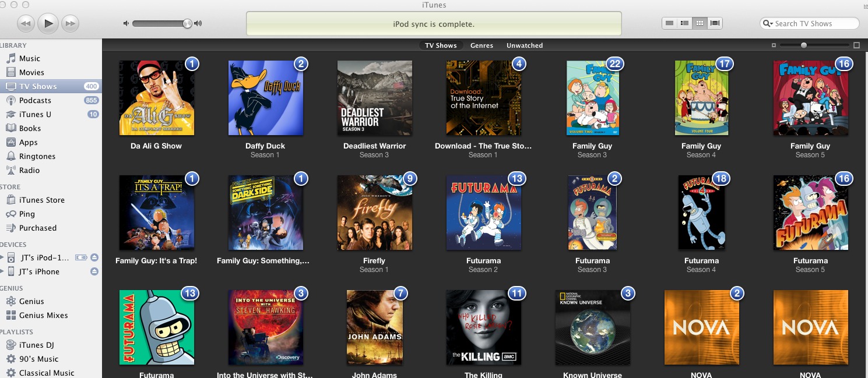Select Family Guy: It's a Trap! artwork
Screen dimensions: 868x378
click(x=156, y=213)
